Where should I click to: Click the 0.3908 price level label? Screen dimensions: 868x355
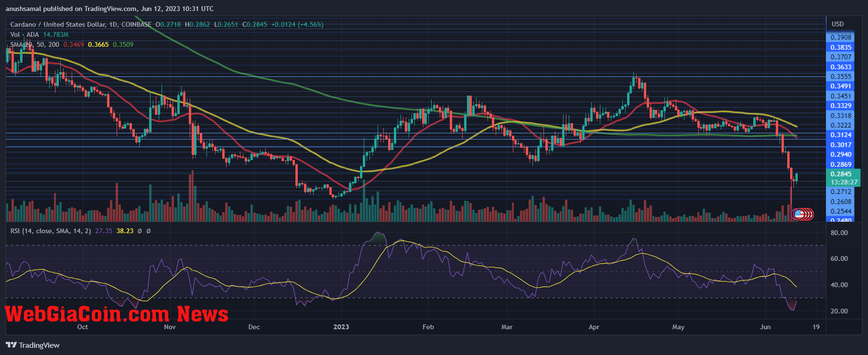841,37
